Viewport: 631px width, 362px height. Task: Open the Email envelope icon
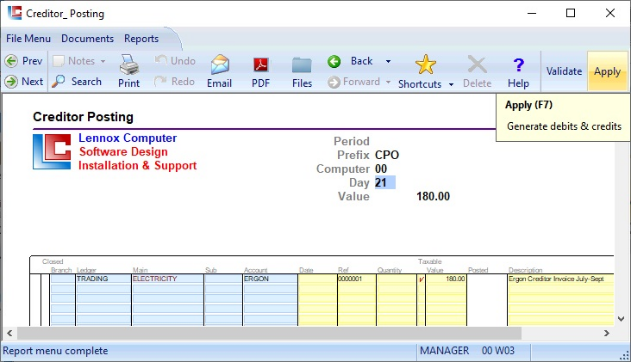(220, 64)
